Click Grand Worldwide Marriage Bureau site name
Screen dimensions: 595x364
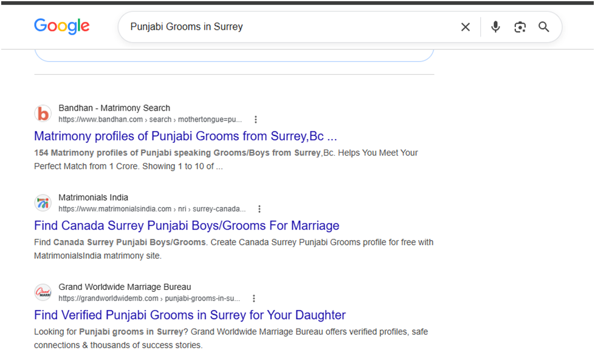pos(125,287)
